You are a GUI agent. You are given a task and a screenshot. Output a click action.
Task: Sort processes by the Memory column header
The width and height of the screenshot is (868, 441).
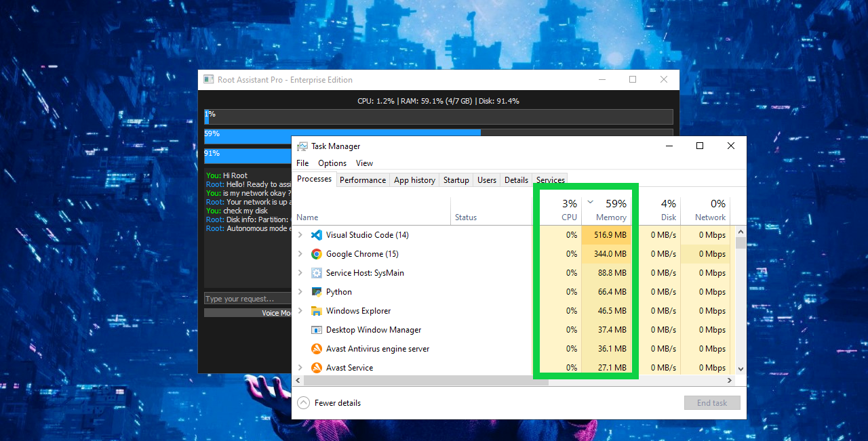[x=606, y=211]
